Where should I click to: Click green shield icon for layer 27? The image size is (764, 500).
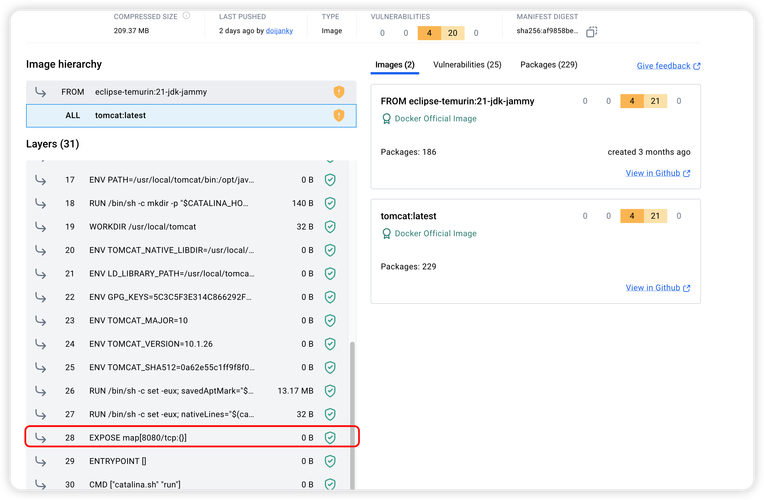(330, 414)
